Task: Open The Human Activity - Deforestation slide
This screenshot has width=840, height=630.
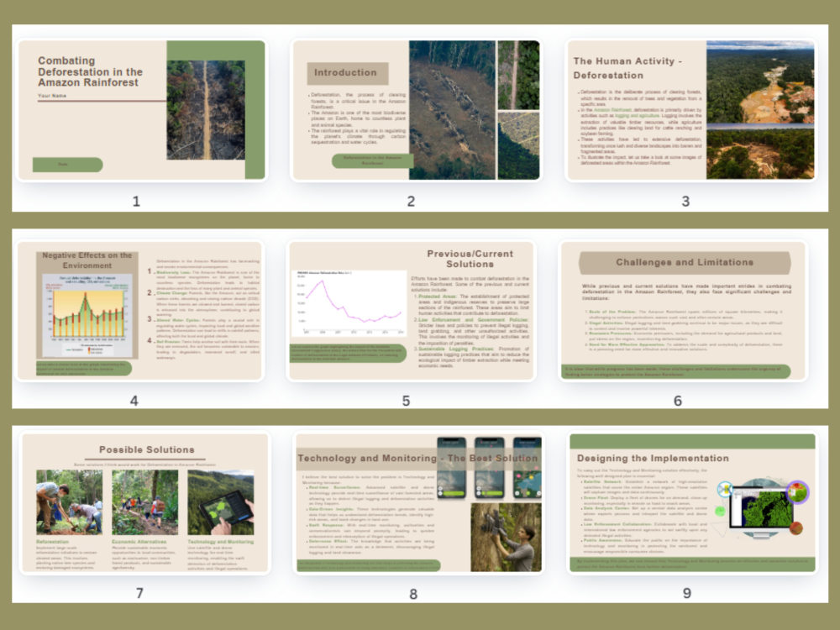Action: pyautogui.click(x=690, y=110)
